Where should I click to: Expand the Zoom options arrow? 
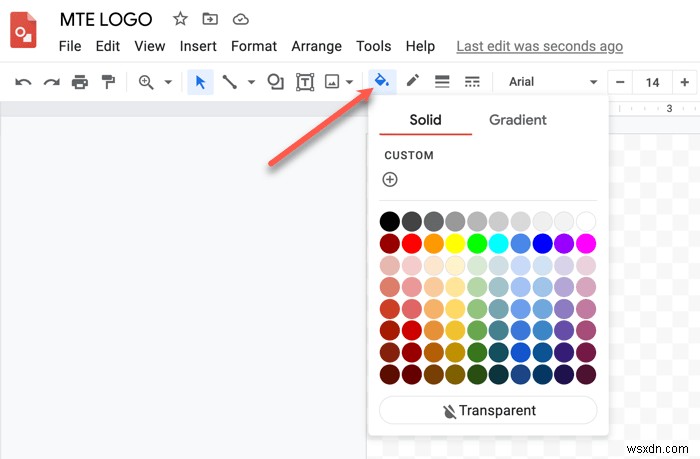point(168,82)
